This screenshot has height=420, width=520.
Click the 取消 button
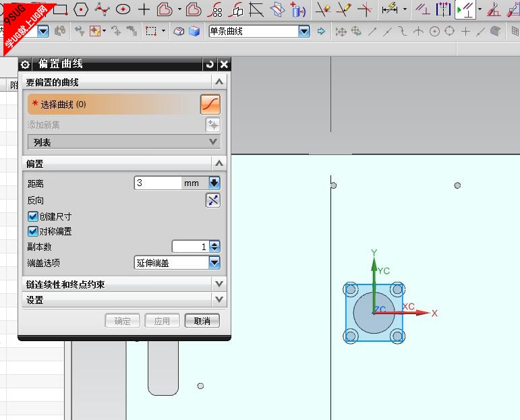(x=202, y=320)
